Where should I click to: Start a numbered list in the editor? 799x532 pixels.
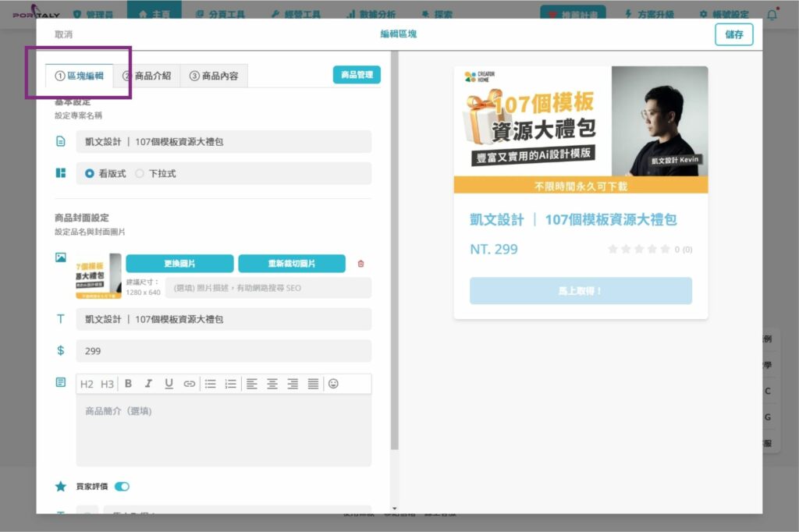(x=231, y=384)
